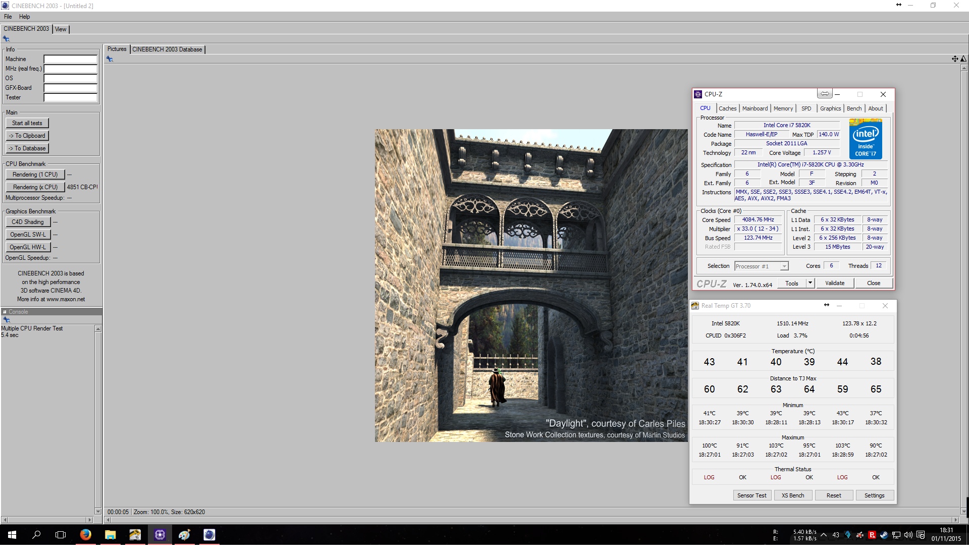Click the zoom triangle icon in Pictures panel
Image resolution: width=969 pixels, height=560 pixels.
pyautogui.click(x=963, y=59)
